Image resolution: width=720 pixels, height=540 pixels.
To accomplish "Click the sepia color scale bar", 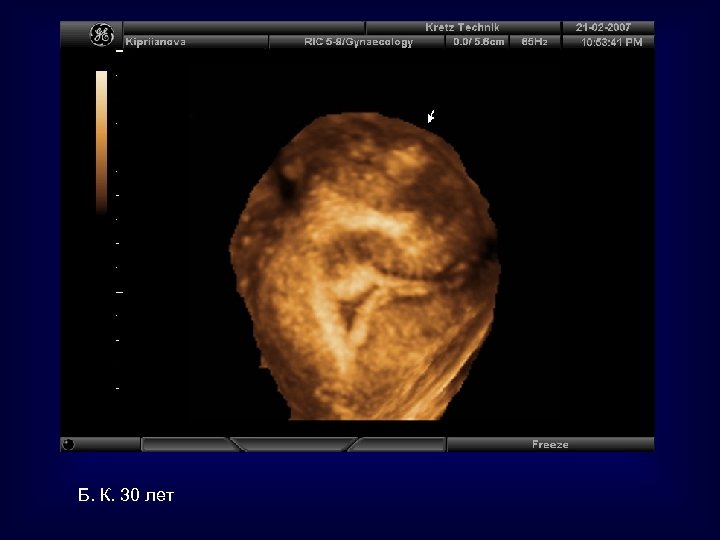I will click(101, 142).
